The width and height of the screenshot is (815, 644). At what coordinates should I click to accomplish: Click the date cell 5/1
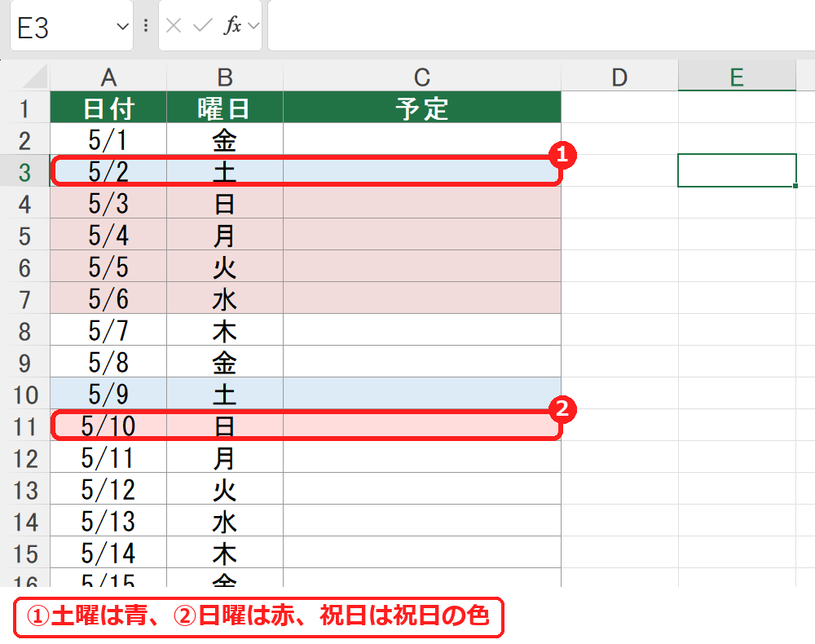click(x=108, y=140)
